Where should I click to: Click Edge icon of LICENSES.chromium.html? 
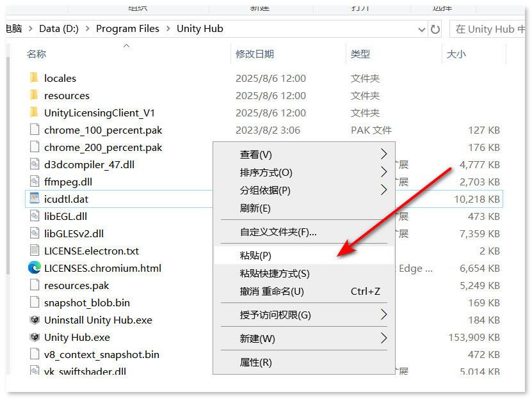pos(35,268)
